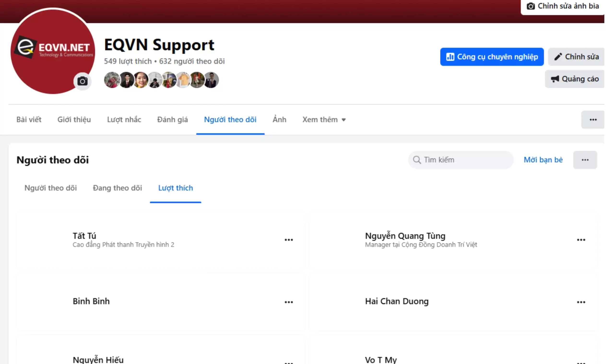Image resolution: width=614 pixels, height=364 pixels.
Task: Open the Đánh giá tab
Action: [172, 120]
